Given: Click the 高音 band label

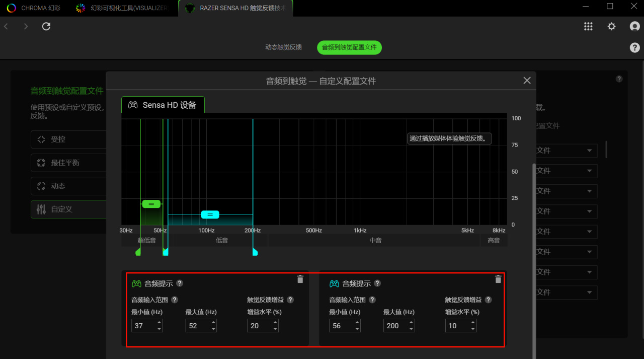Looking at the screenshot, I should pyautogui.click(x=494, y=240).
